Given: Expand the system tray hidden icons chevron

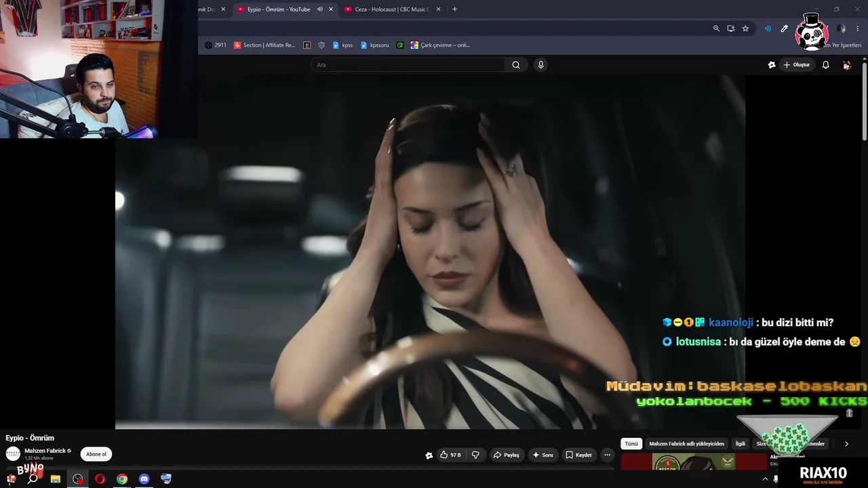Looking at the screenshot, I should coord(766,479).
